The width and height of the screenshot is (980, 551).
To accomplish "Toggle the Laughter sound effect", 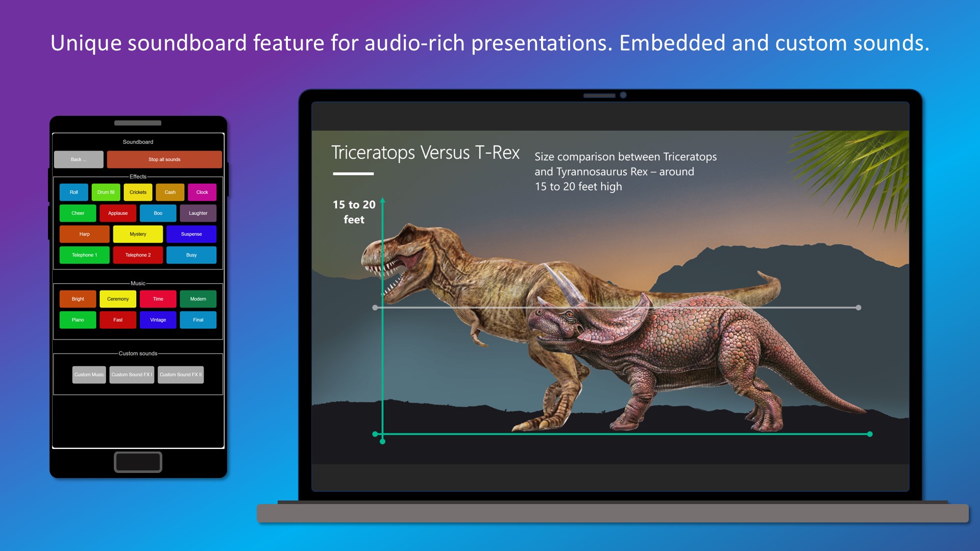I will coord(197,213).
